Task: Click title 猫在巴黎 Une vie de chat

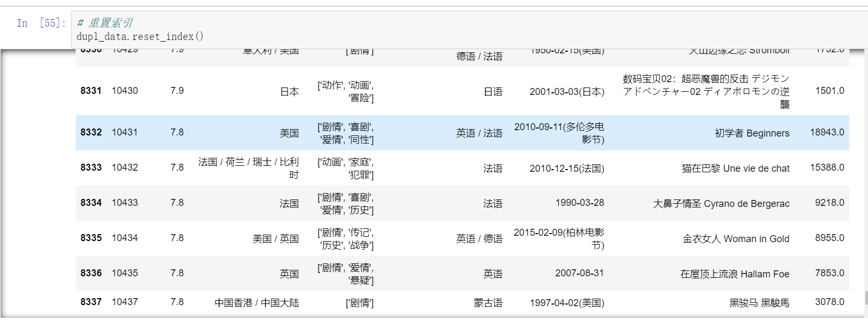Action: 735,169
